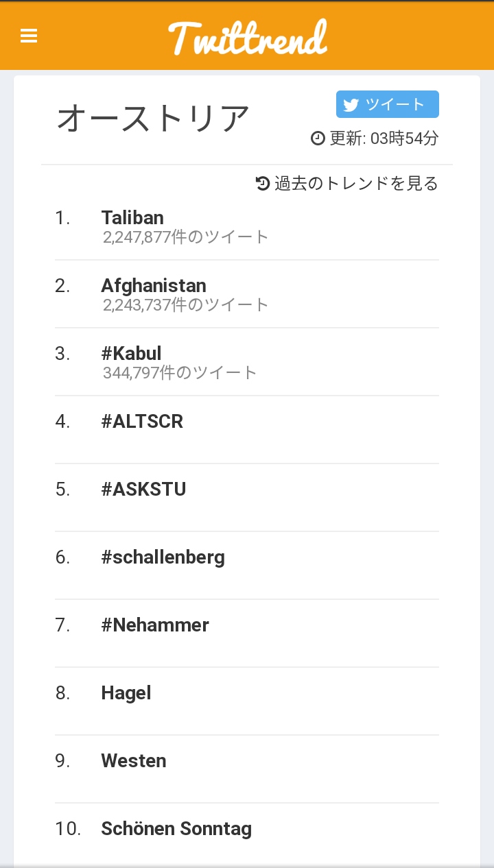Viewport: 494px width, 868px height.
Task: Click the 2,247,877 tweet count text
Action: (186, 237)
